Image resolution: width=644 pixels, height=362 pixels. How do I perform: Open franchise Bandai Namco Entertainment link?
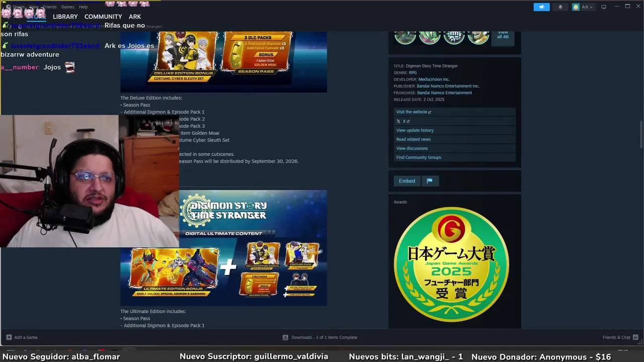[444, 93]
